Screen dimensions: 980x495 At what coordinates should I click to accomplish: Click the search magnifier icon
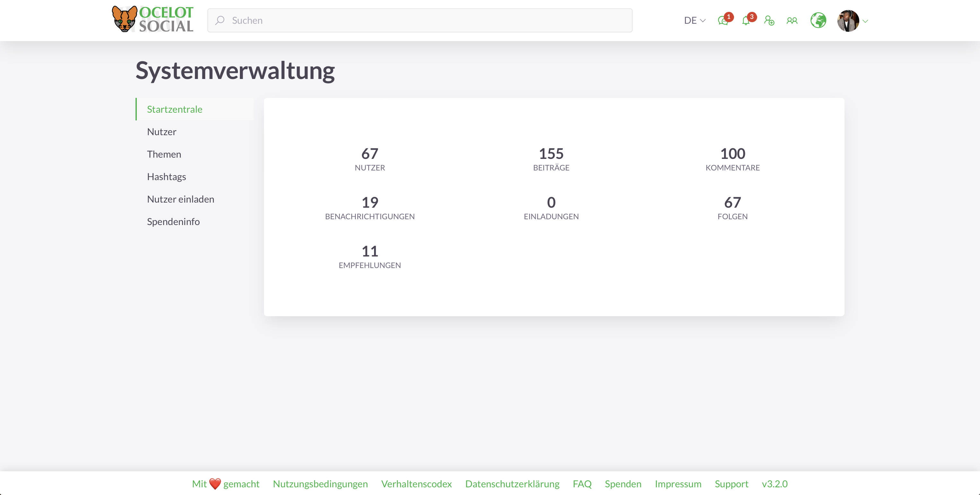pos(220,20)
